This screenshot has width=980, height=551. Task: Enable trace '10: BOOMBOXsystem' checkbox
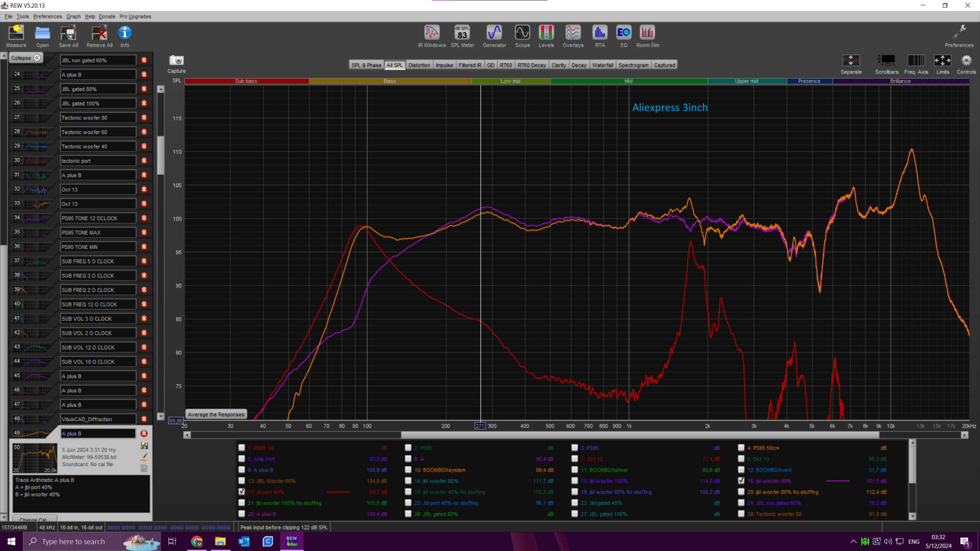tap(408, 470)
